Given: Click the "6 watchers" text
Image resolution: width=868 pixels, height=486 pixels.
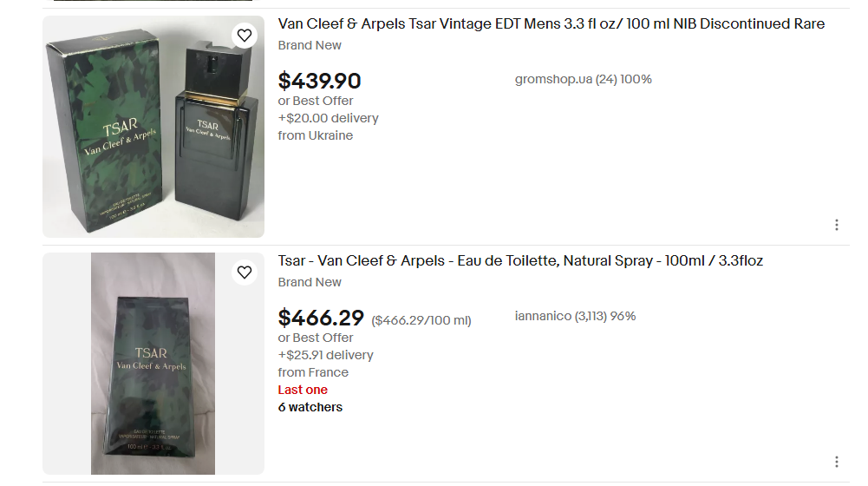Looking at the screenshot, I should [310, 407].
